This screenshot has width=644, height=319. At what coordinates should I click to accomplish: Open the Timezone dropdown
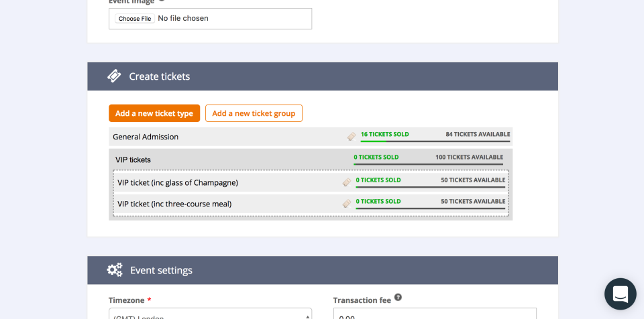210,314
